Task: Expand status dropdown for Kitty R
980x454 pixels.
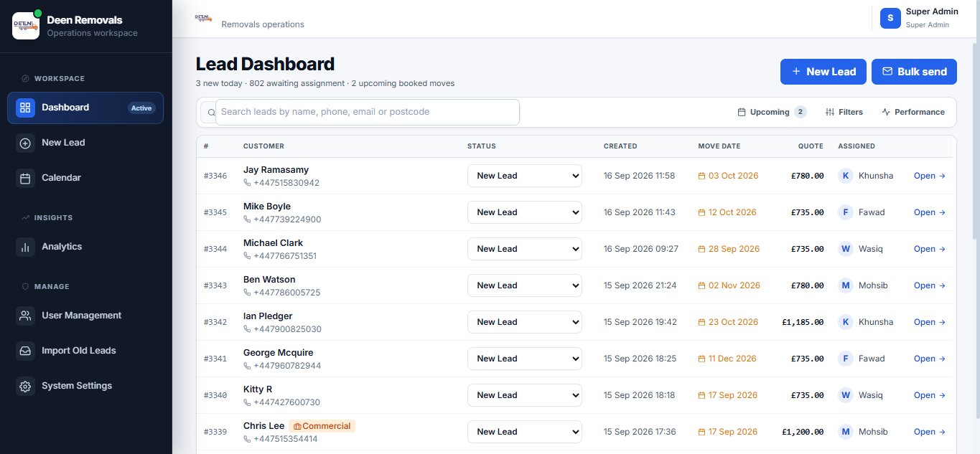Action: (524, 395)
